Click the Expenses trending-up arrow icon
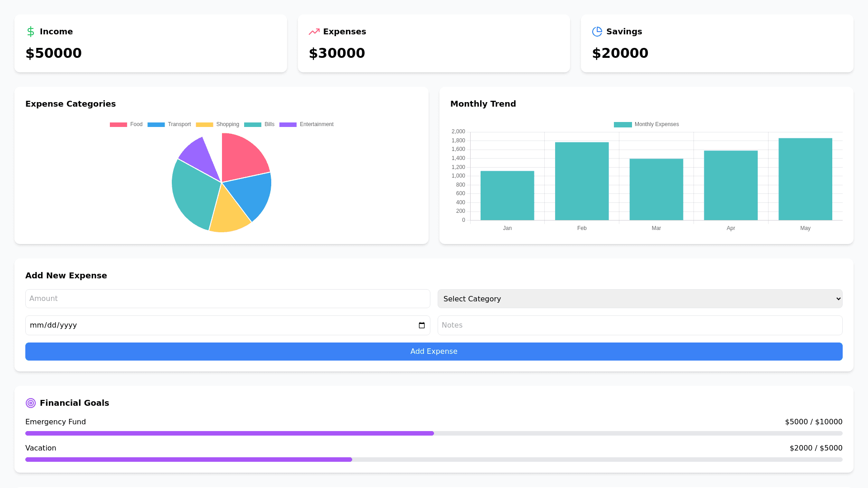 314,32
